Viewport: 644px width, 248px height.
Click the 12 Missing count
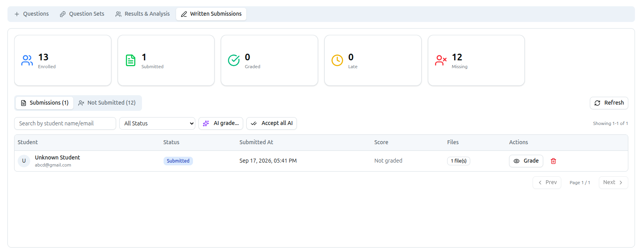pos(457,57)
